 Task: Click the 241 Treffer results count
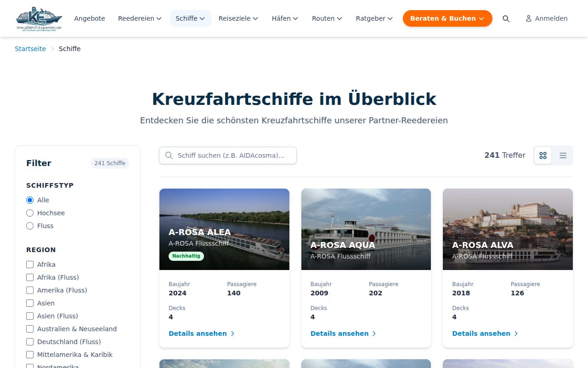click(505, 155)
